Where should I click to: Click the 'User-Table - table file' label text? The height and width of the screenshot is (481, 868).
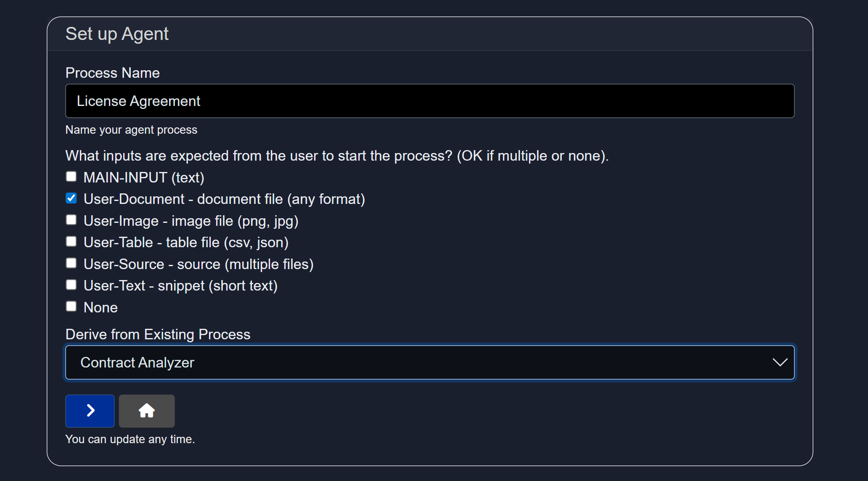pos(186,243)
